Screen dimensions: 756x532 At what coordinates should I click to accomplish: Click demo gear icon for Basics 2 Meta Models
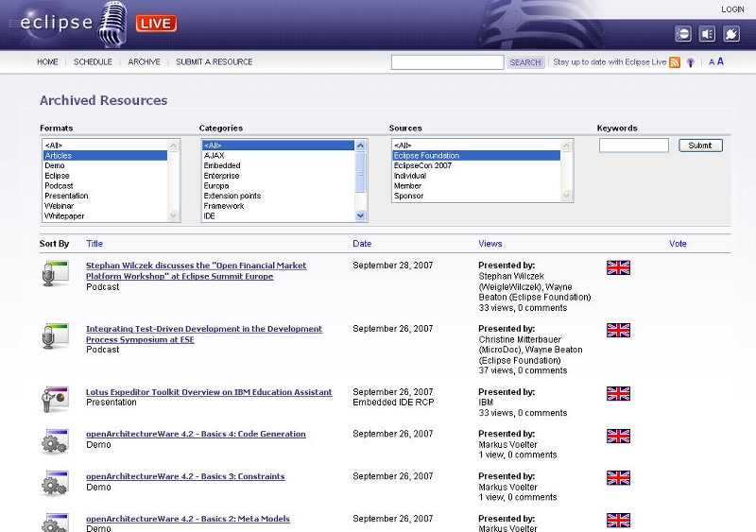point(55,523)
